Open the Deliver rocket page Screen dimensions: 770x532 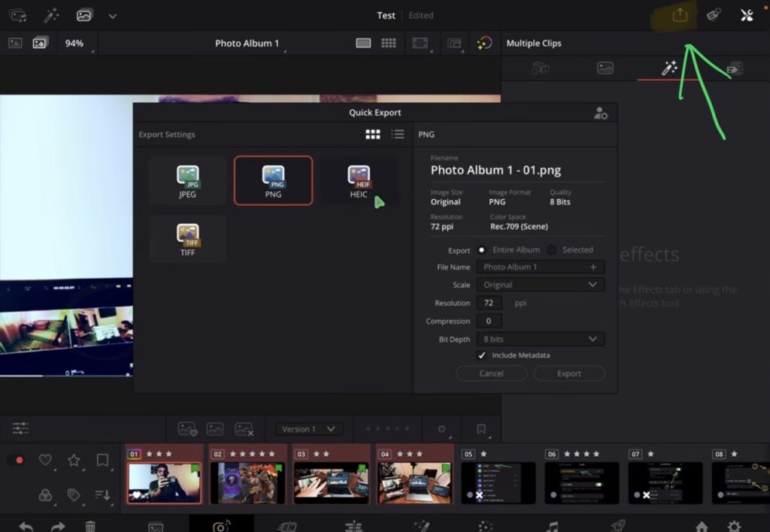tap(618, 527)
